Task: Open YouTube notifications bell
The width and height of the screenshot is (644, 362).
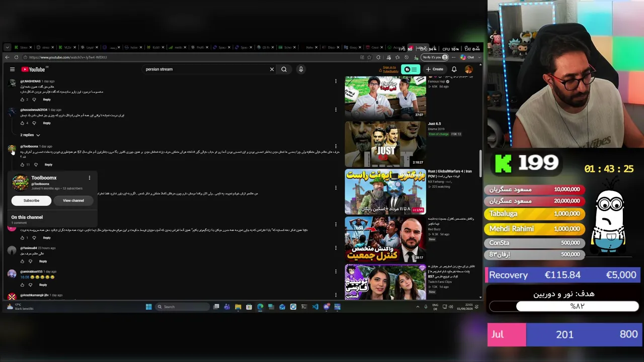Action: [454, 69]
